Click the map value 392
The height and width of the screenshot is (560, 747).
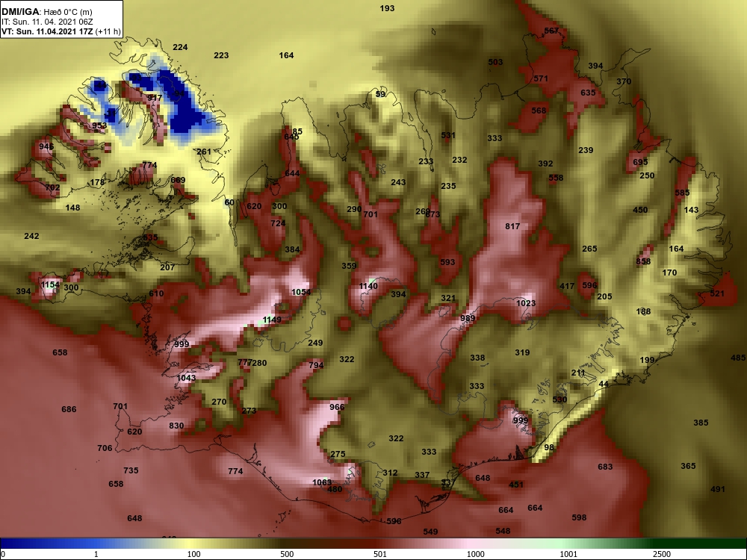tap(545, 164)
